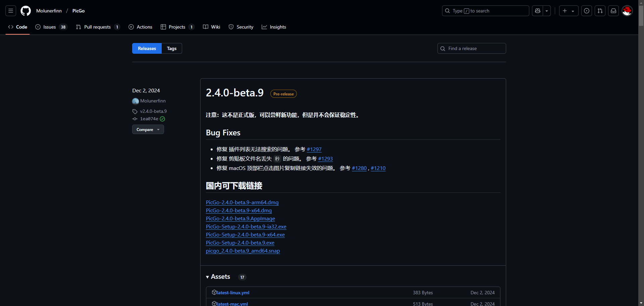644x306 pixels.
Task: Download PicGo-Setup-2.4.0-beta.9-ia32.exe
Action: click(246, 227)
